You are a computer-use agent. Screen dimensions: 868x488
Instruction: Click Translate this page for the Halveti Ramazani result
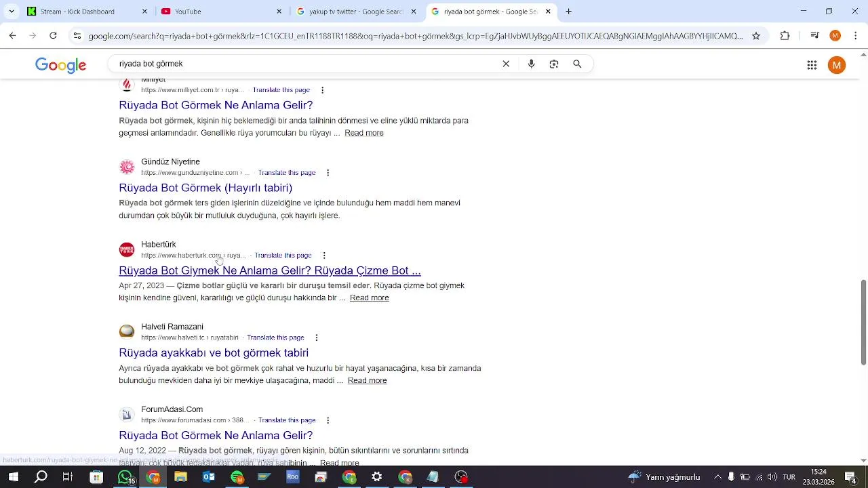275,338
